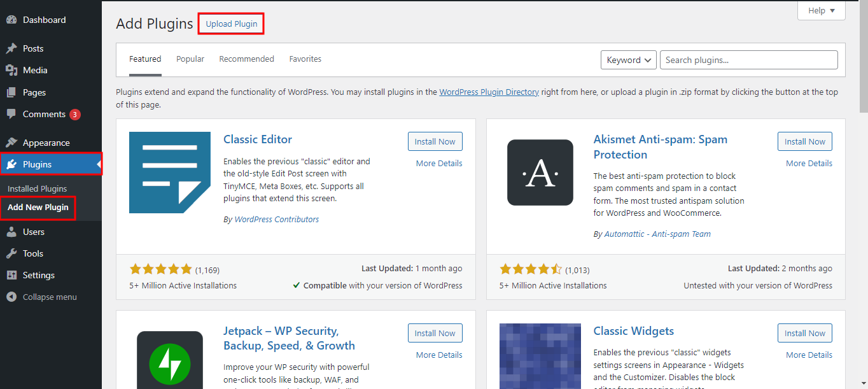This screenshot has width=868, height=389.
Task: Open the WordPress Plugin Directory link
Action: pos(489,92)
